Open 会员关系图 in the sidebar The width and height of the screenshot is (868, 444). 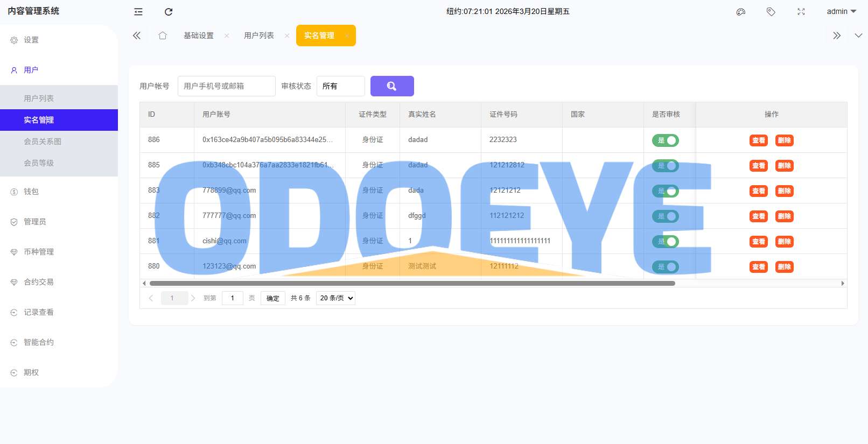pyautogui.click(x=43, y=142)
